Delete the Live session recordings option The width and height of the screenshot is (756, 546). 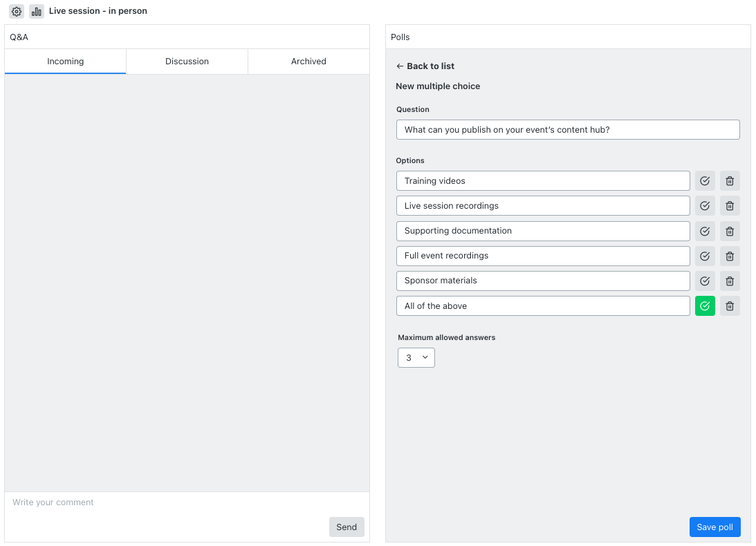click(730, 205)
